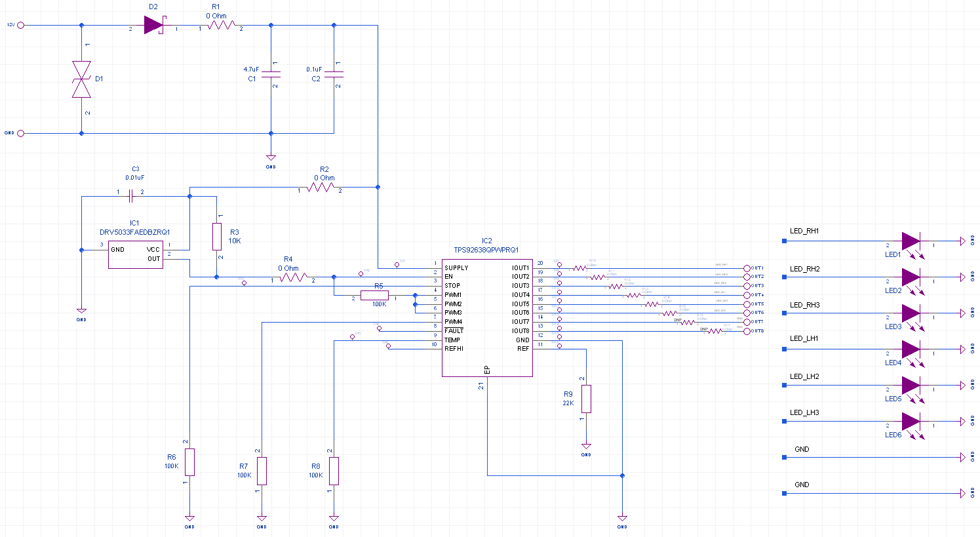Select the LED_LH3 net label
The width and height of the screenshot is (980, 537).
pyautogui.click(x=804, y=412)
